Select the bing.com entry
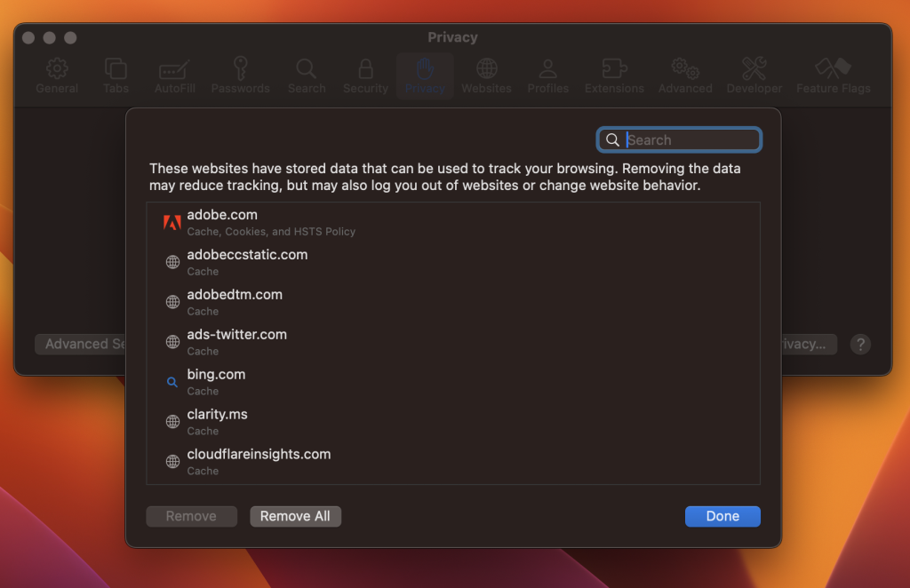Screen dimensions: 910x588 (x=453, y=383)
